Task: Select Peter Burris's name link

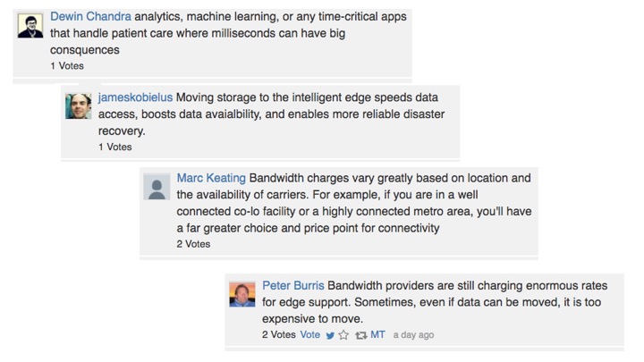Action: coord(292,285)
